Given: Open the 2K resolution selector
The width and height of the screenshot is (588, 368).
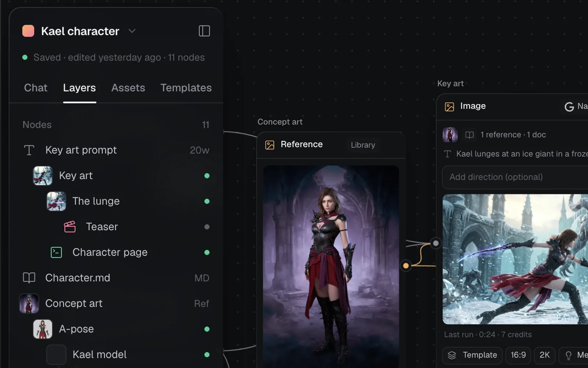Looking at the screenshot, I should (x=545, y=355).
